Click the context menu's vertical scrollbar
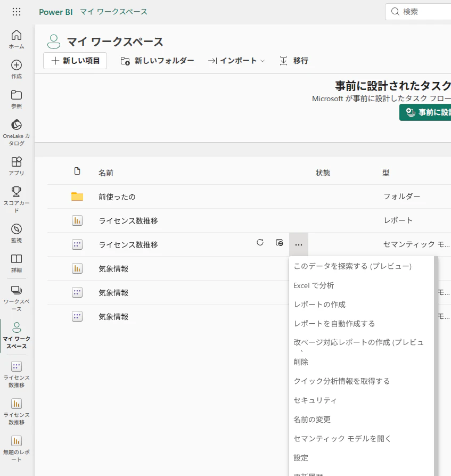 436,366
